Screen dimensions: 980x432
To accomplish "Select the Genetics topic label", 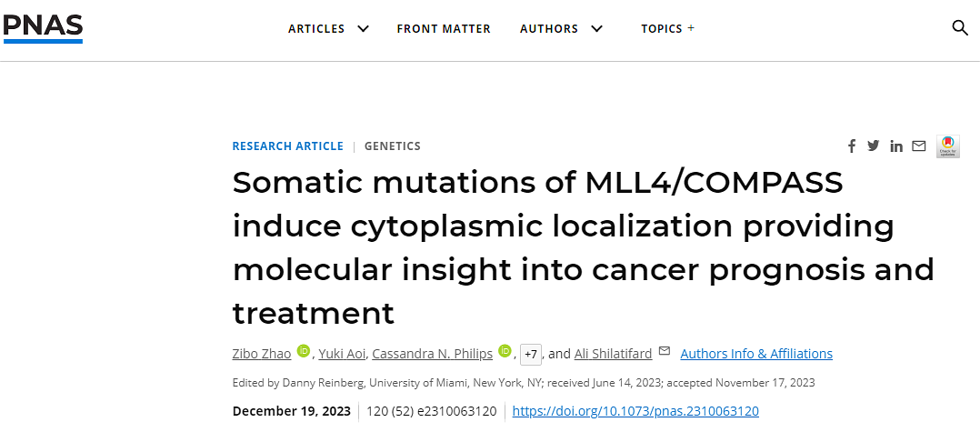I will [x=393, y=146].
